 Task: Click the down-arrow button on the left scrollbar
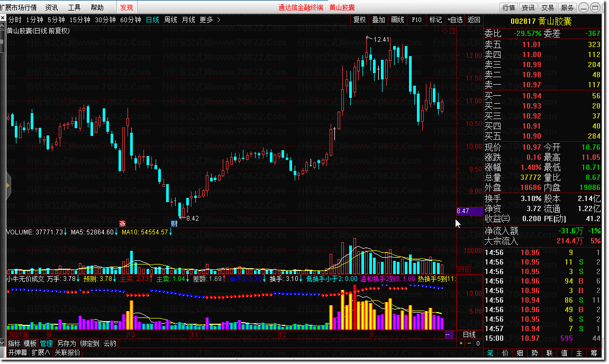(3, 343)
